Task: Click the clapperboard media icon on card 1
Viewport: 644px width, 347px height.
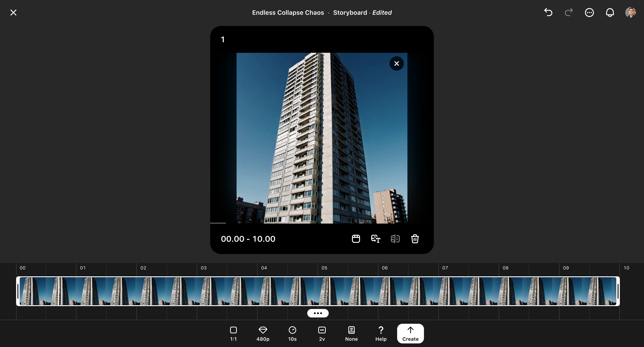Action: [x=356, y=239]
